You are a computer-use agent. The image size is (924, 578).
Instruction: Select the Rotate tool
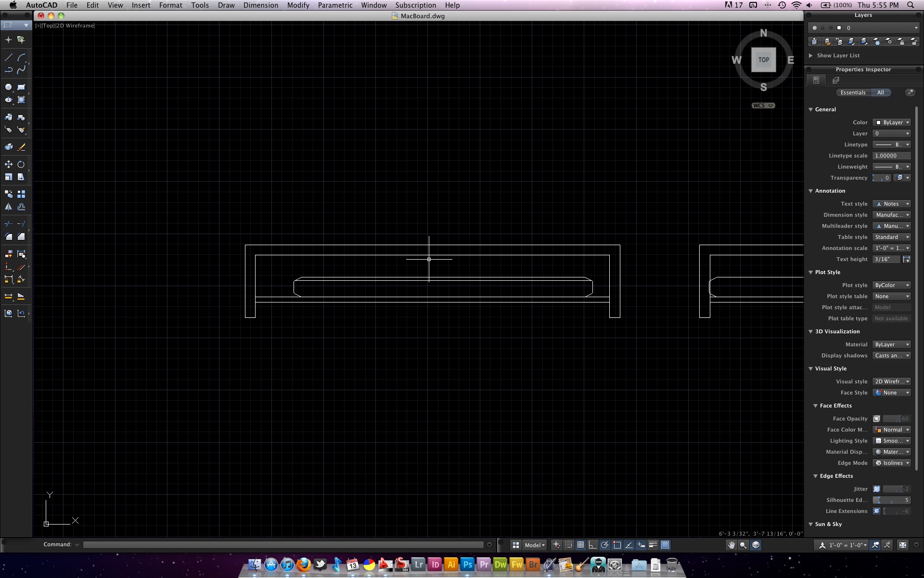21,164
